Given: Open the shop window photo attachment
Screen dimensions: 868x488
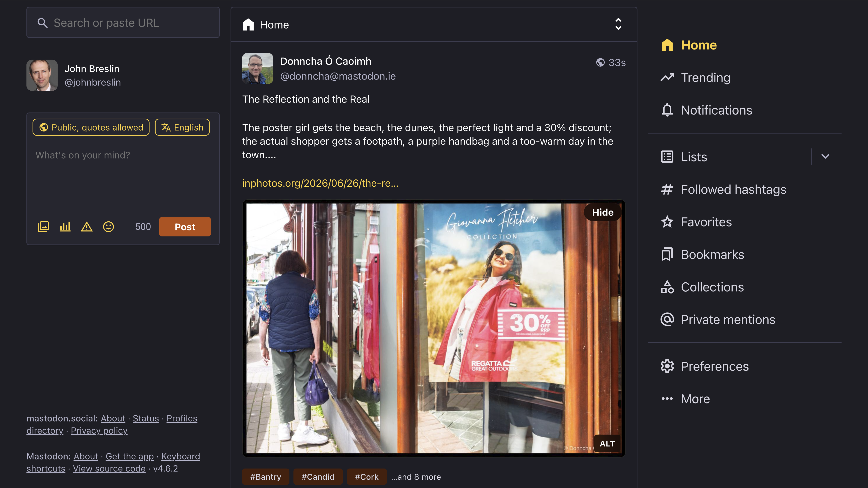Looking at the screenshot, I should coord(434,328).
